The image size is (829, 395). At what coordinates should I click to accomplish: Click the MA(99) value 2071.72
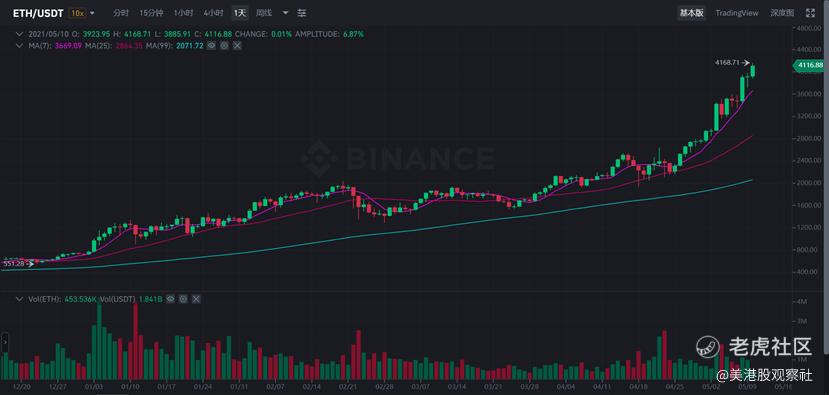[189, 46]
